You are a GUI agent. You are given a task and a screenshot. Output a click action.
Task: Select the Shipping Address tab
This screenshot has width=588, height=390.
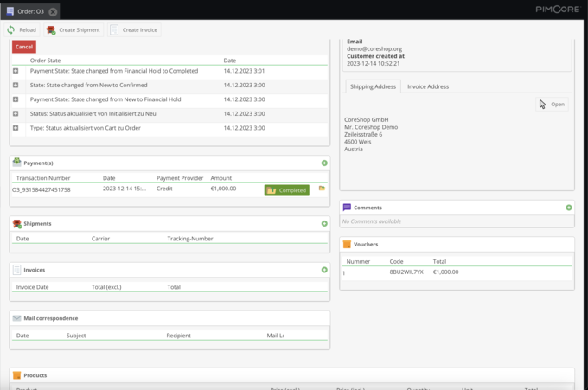pyautogui.click(x=373, y=86)
